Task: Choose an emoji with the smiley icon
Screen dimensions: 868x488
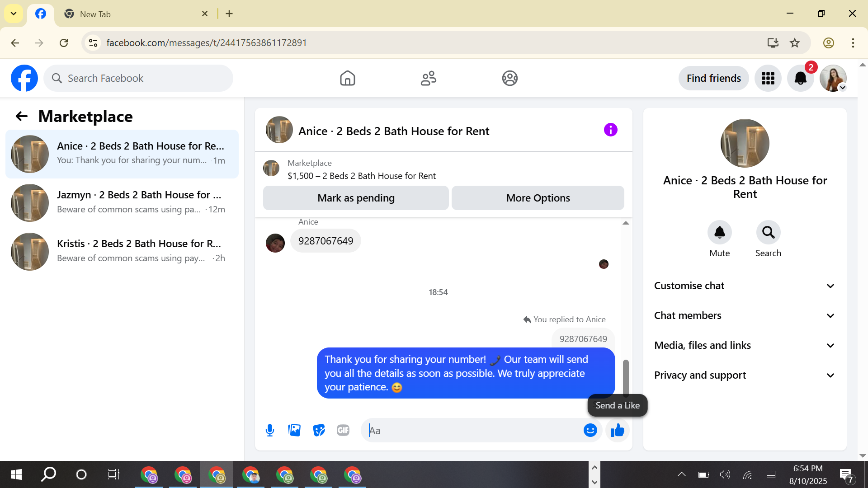Action: tap(590, 430)
